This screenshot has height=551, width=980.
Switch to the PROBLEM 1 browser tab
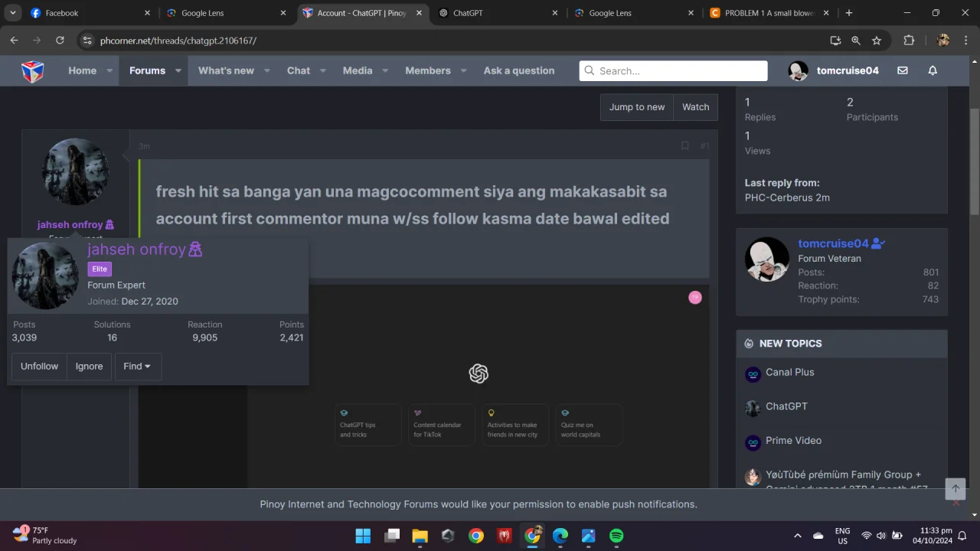(769, 13)
